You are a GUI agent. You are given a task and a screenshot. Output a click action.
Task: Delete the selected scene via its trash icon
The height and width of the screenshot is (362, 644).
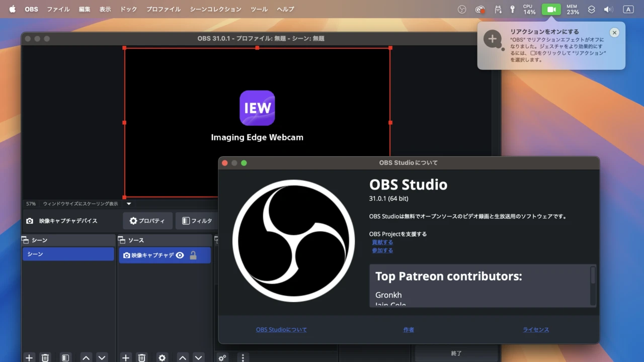(45, 357)
